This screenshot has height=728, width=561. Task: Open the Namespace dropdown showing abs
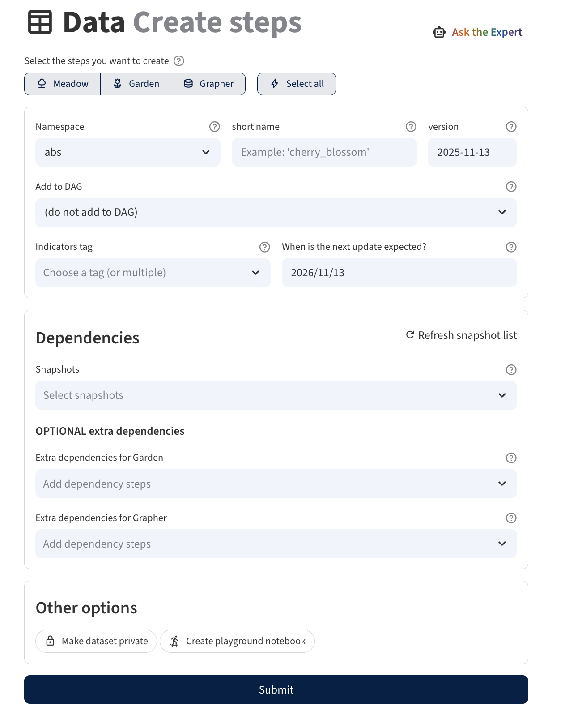[x=128, y=152]
